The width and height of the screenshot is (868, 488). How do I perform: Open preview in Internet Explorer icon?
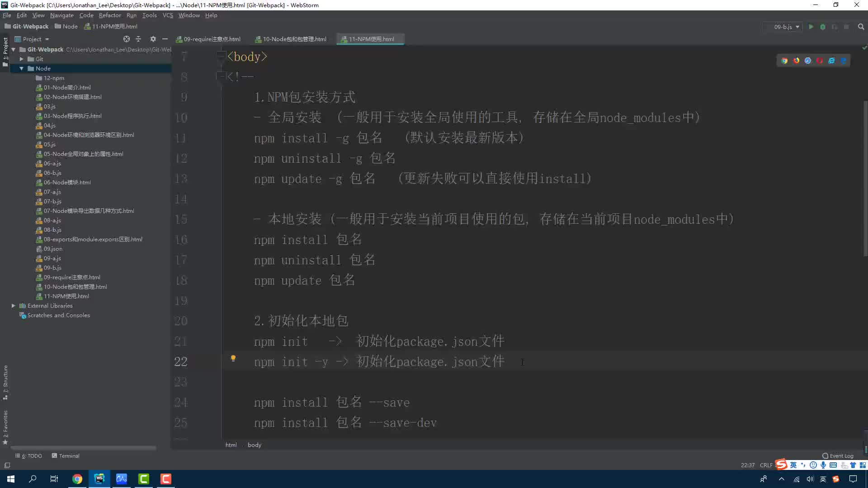coord(831,61)
